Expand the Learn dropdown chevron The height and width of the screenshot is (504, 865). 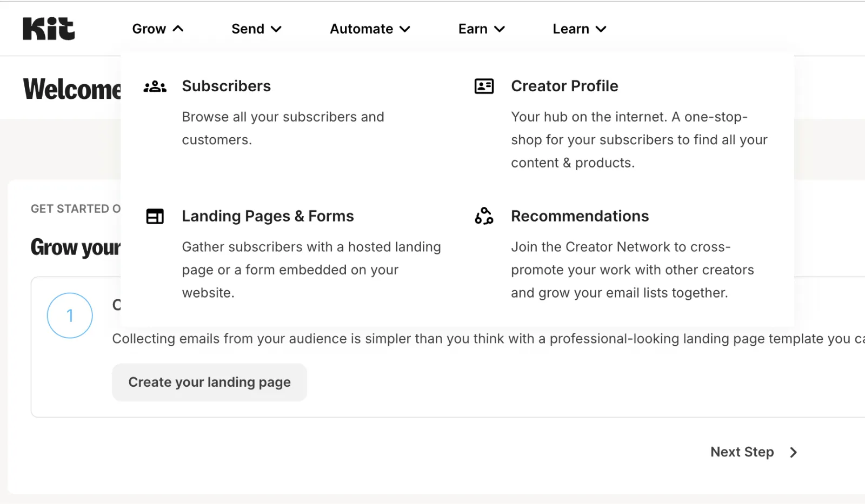(601, 29)
